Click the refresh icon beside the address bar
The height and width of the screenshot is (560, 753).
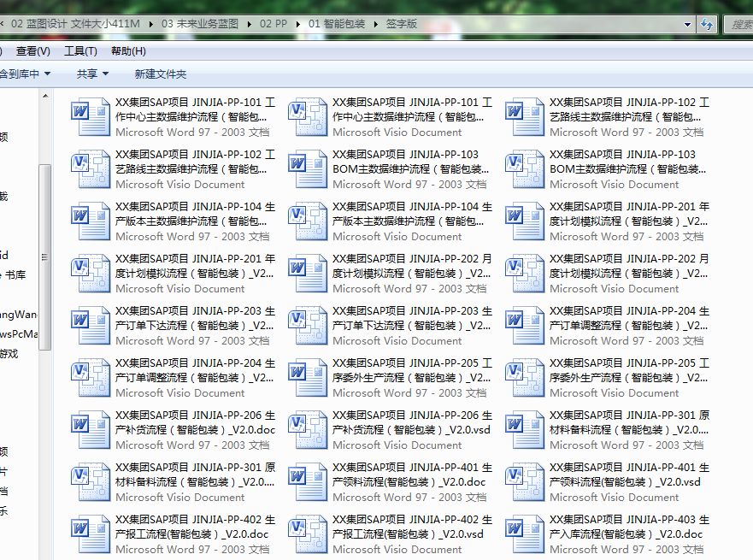(707, 25)
